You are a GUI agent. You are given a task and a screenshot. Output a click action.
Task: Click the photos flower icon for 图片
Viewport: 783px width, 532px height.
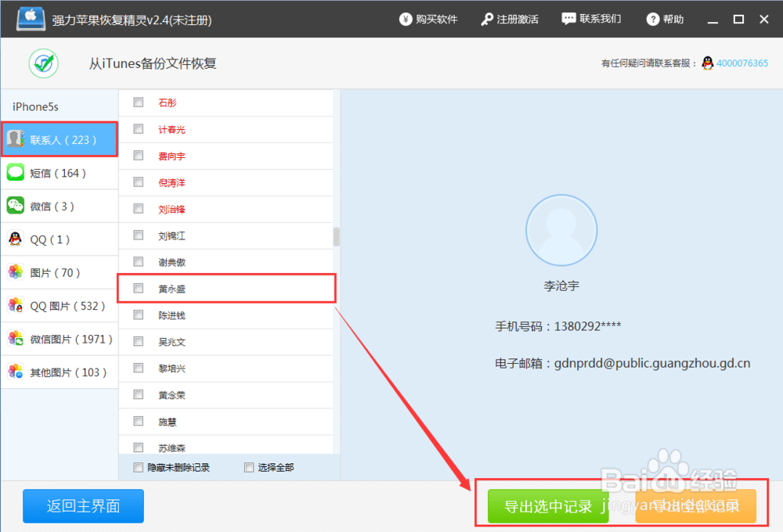pos(16,272)
